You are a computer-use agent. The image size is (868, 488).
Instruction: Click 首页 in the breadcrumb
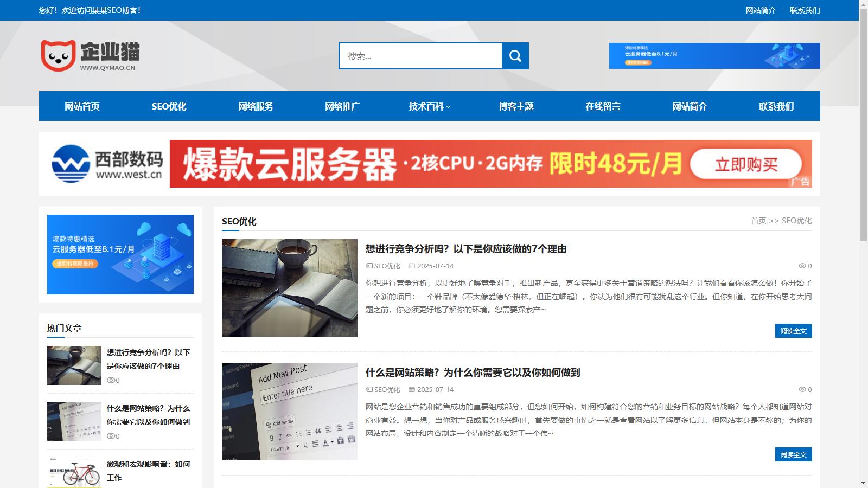tap(758, 221)
